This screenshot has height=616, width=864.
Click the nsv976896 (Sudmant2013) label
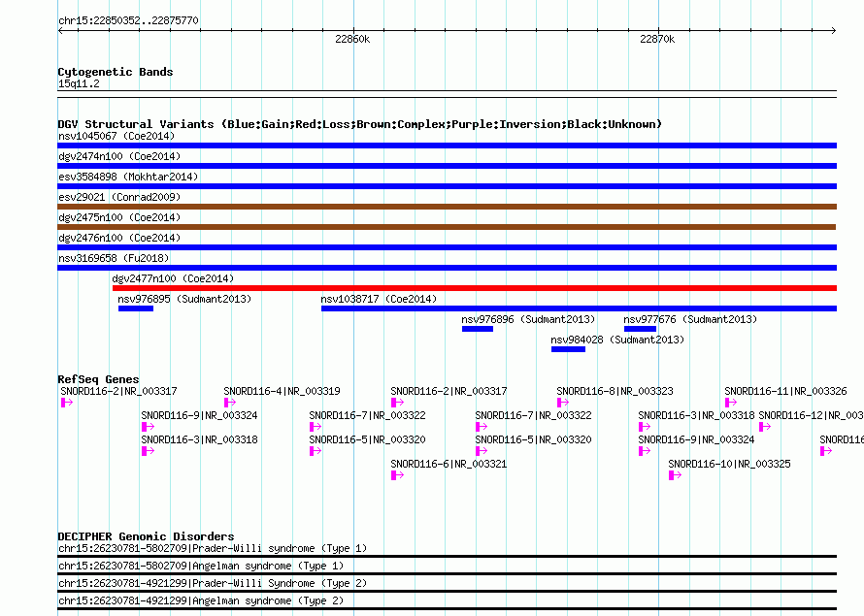pos(528,319)
